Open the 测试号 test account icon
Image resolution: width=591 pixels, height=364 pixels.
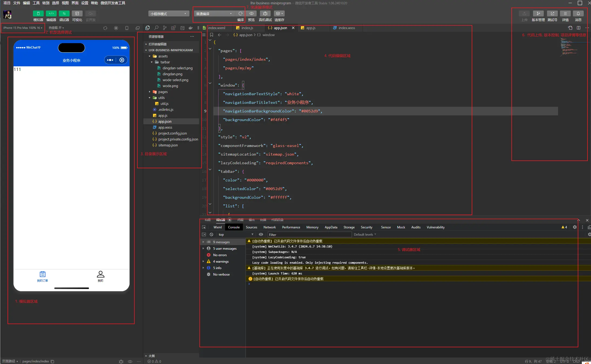(x=552, y=13)
